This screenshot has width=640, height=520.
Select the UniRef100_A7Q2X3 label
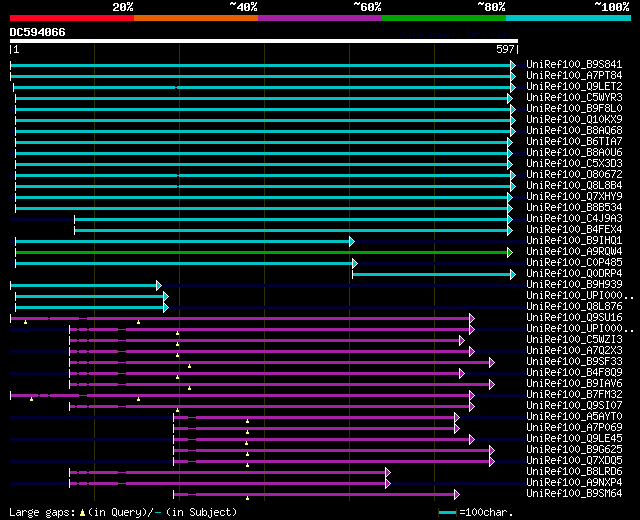(574, 351)
